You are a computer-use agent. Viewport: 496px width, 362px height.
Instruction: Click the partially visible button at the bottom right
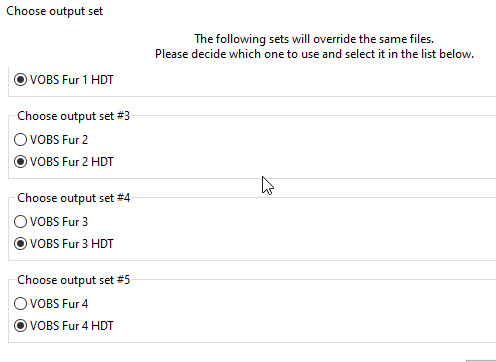pyautogui.click(x=481, y=361)
